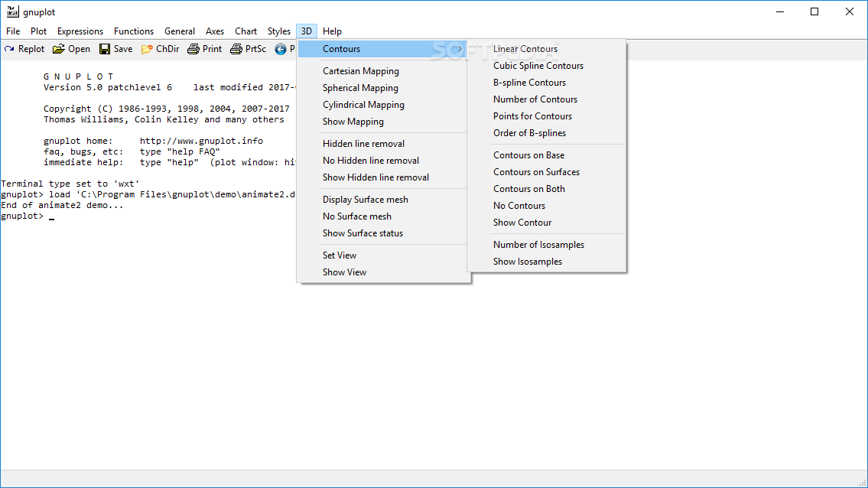Select Contours on Surfaces
This screenshot has width=868, height=488.
click(547, 171)
